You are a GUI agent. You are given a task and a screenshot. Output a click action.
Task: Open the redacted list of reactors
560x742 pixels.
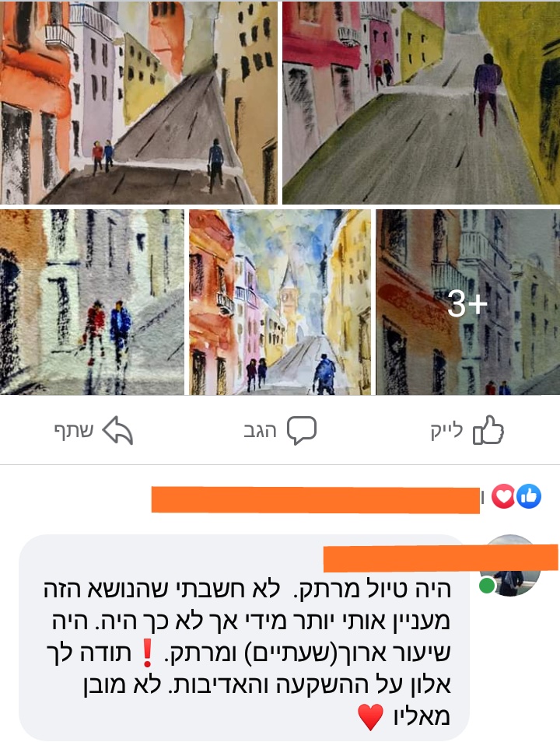315,499
